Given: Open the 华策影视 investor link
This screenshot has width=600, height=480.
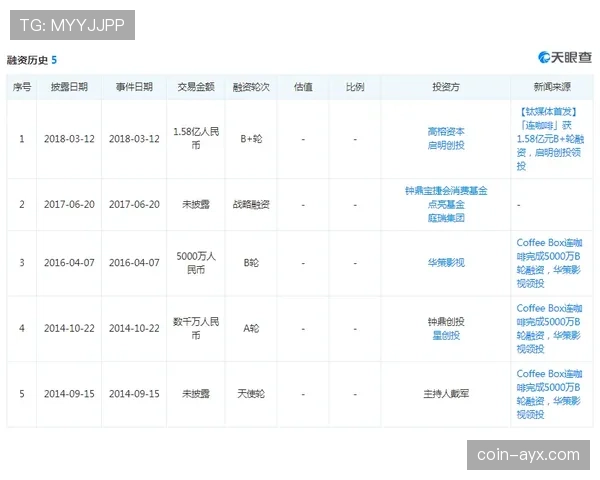Looking at the screenshot, I should click(x=446, y=263).
